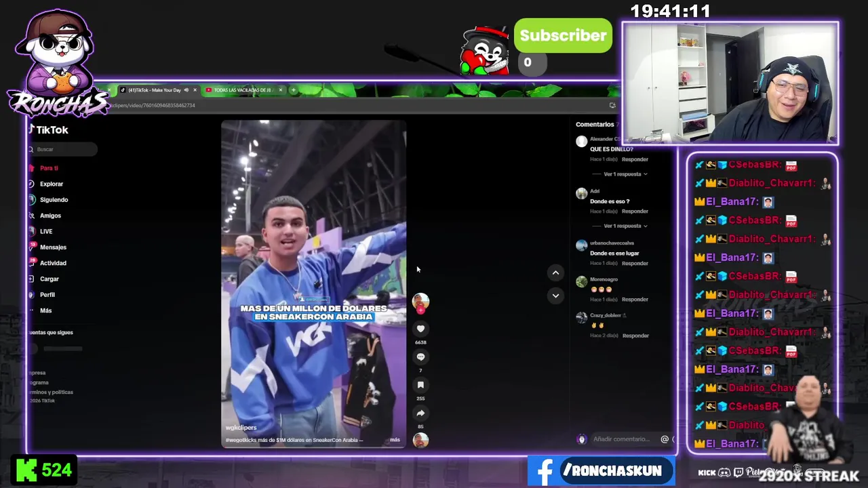Close the YouTube browser tab
The height and width of the screenshot is (488, 868).
pos(280,90)
